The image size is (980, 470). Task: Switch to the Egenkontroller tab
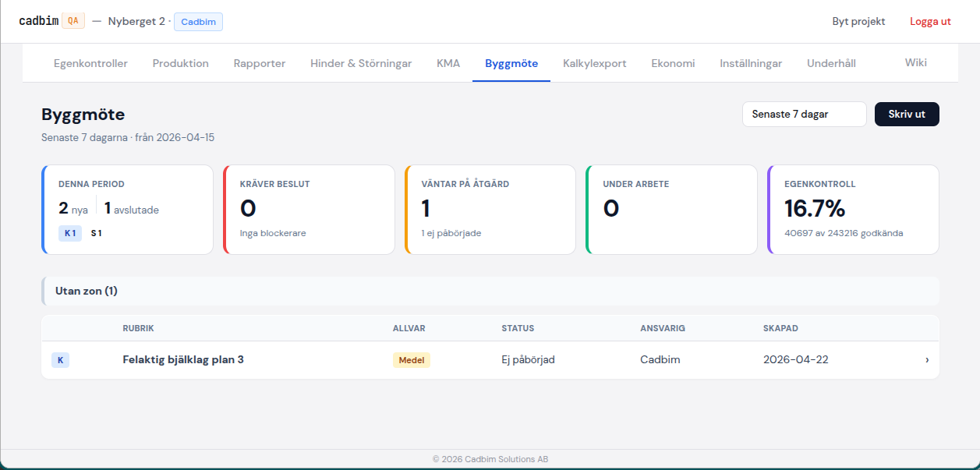[90, 64]
